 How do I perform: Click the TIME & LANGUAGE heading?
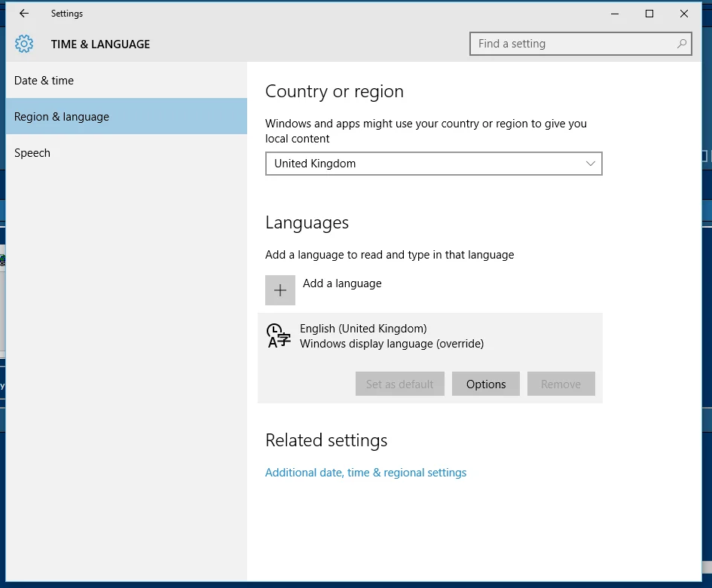(100, 44)
